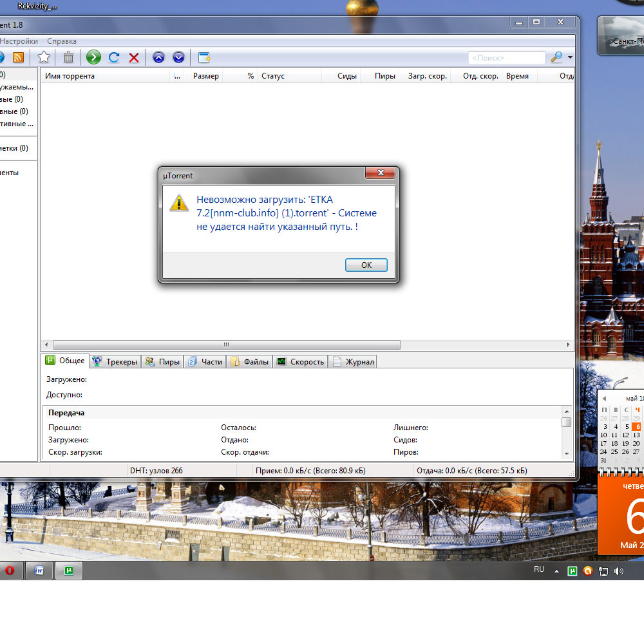Click the magnifying glass search icon
The image size is (644, 644).
(x=556, y=57)
